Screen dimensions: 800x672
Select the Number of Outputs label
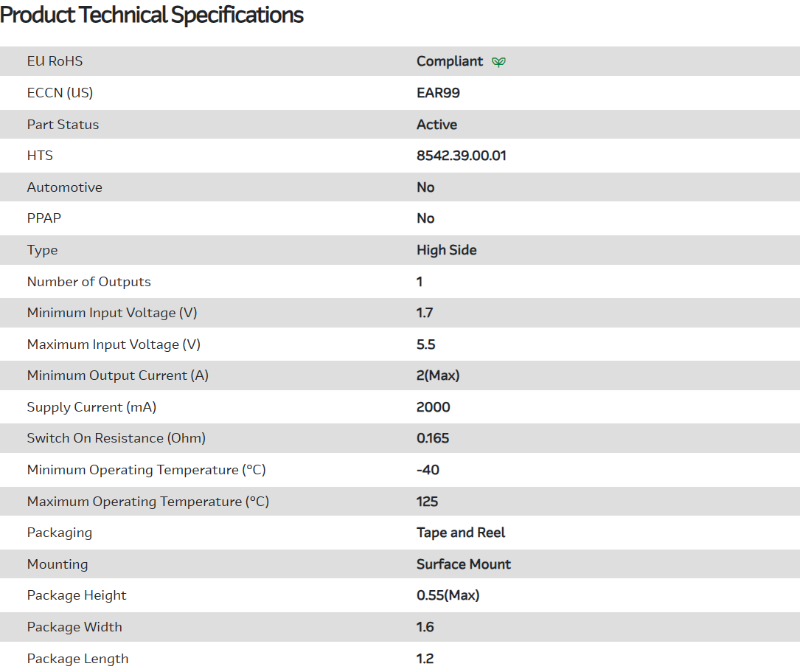click(88, 282)
